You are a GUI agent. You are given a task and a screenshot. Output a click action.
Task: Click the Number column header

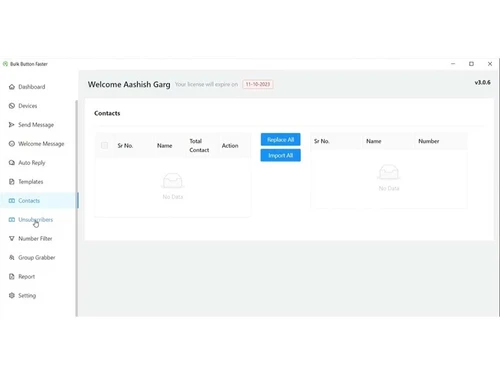pos(429,141)
